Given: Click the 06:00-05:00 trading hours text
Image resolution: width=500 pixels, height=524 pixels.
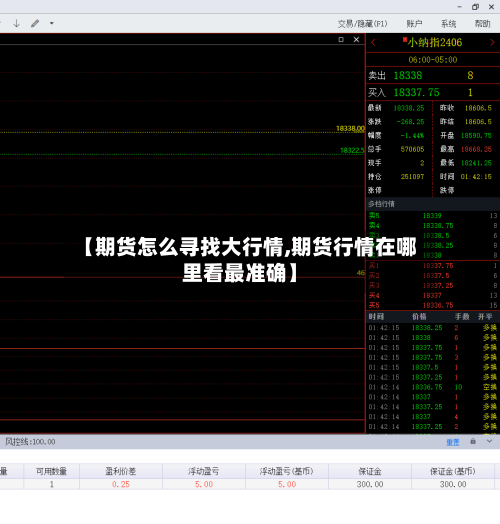Looking at the screenshot, I should tap(433, 60).
